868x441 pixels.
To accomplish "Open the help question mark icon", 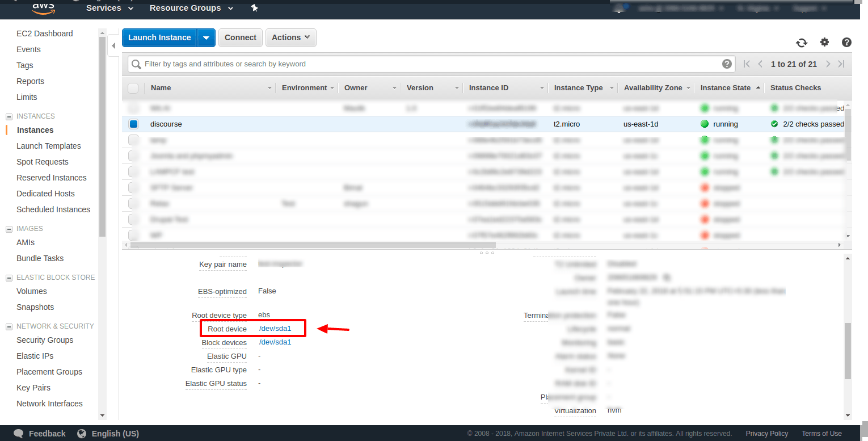I will 846,42.
